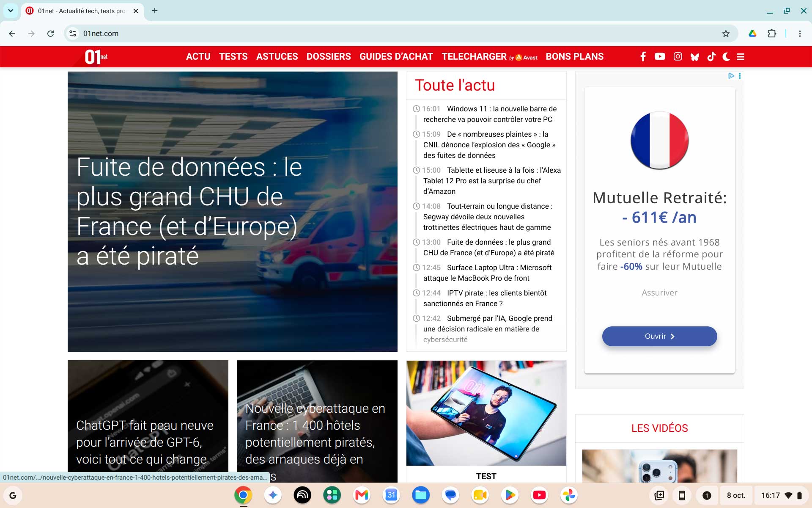
Task: Open Google Play Store from the shelf
Action: 510,495
